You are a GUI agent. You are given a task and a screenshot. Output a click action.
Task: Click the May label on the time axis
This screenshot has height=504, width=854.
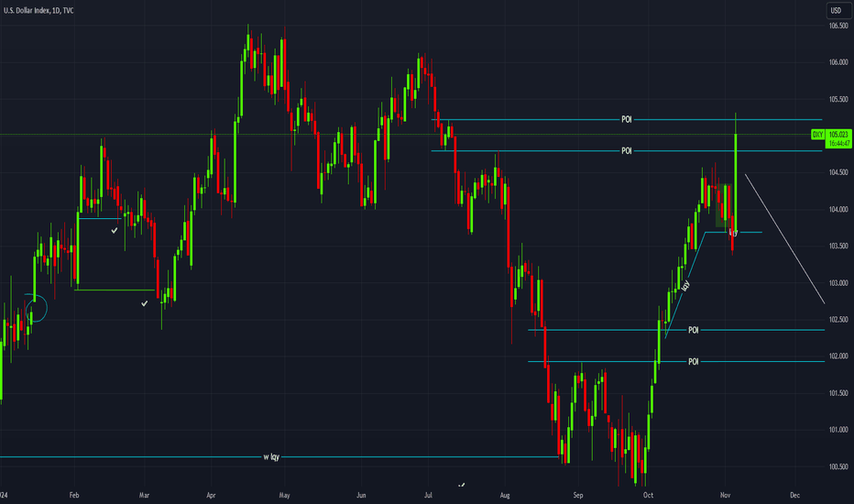284,495
